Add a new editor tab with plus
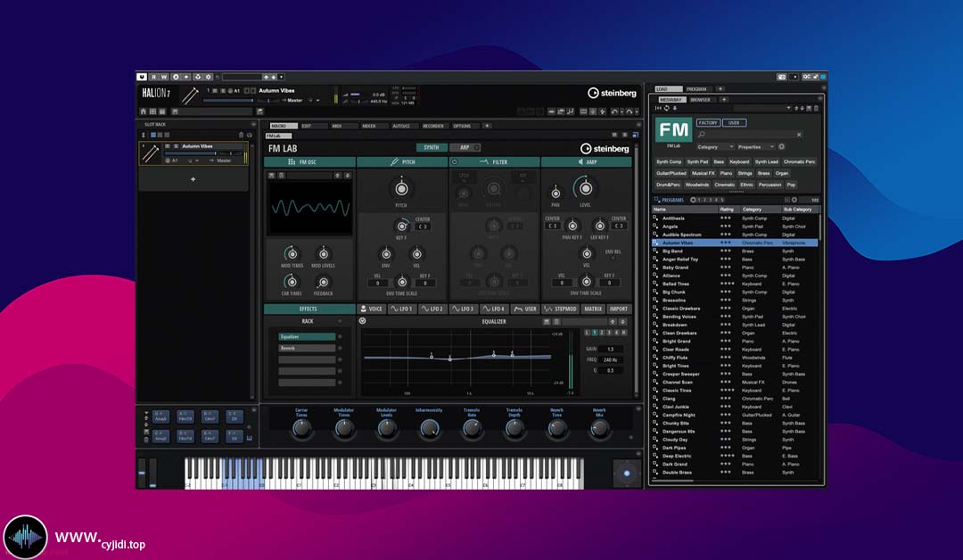Viewport: 963px width, 560px height. [487, 126]
